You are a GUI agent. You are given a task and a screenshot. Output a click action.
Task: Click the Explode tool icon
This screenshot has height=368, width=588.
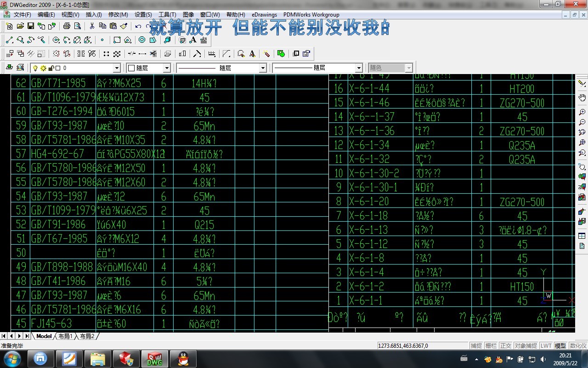tap(267, 54)
